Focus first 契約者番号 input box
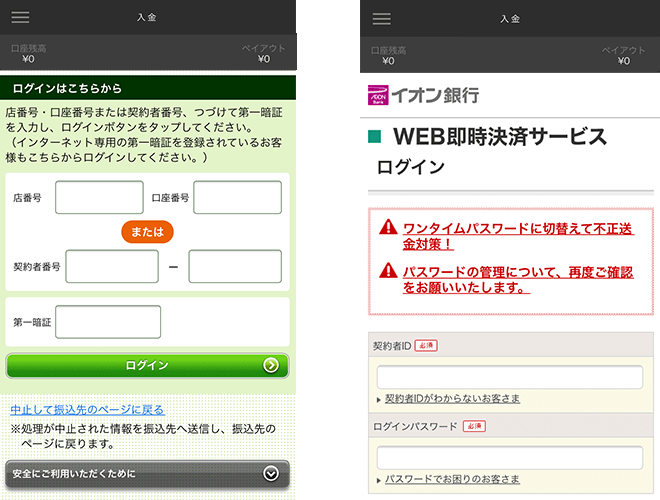 (x=112, y=266)
